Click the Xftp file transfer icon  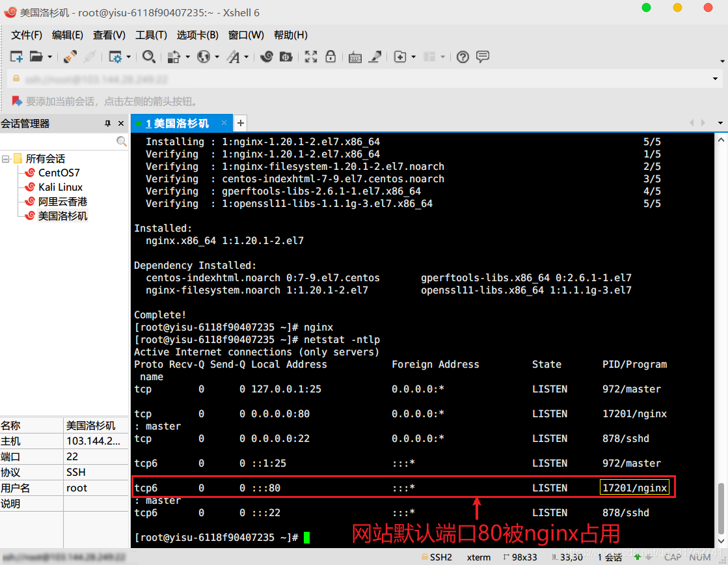click(x=286, y=57)
